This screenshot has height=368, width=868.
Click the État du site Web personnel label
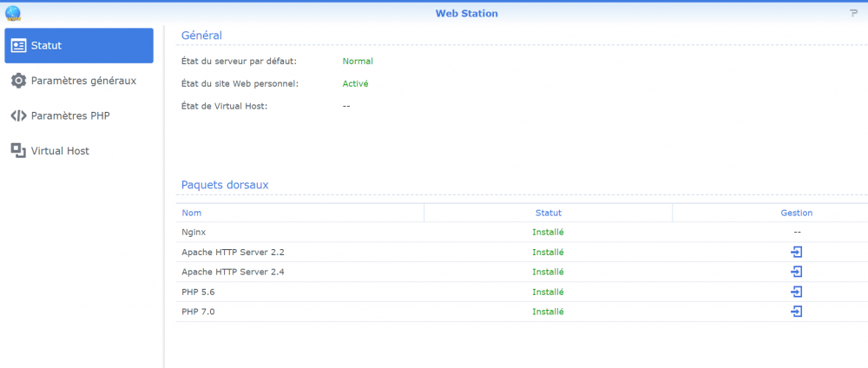click(x=240, y=83)
